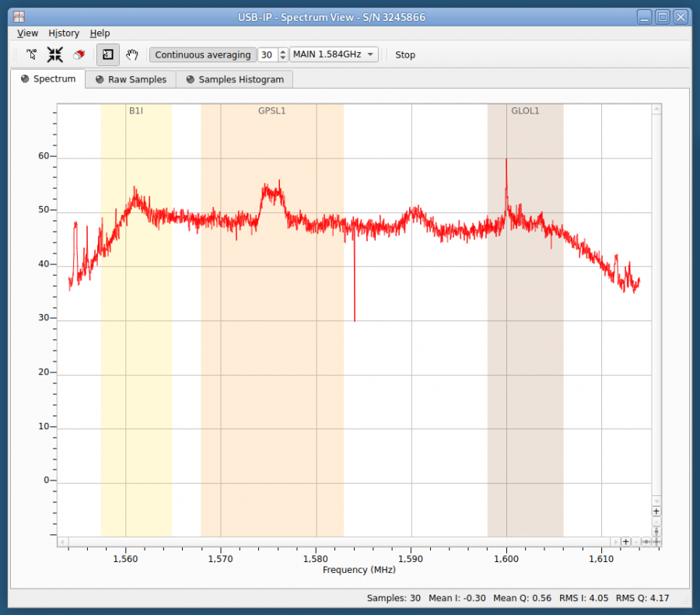
Task: Select the eraser icon to clear traces
Action: click(79, 54)
